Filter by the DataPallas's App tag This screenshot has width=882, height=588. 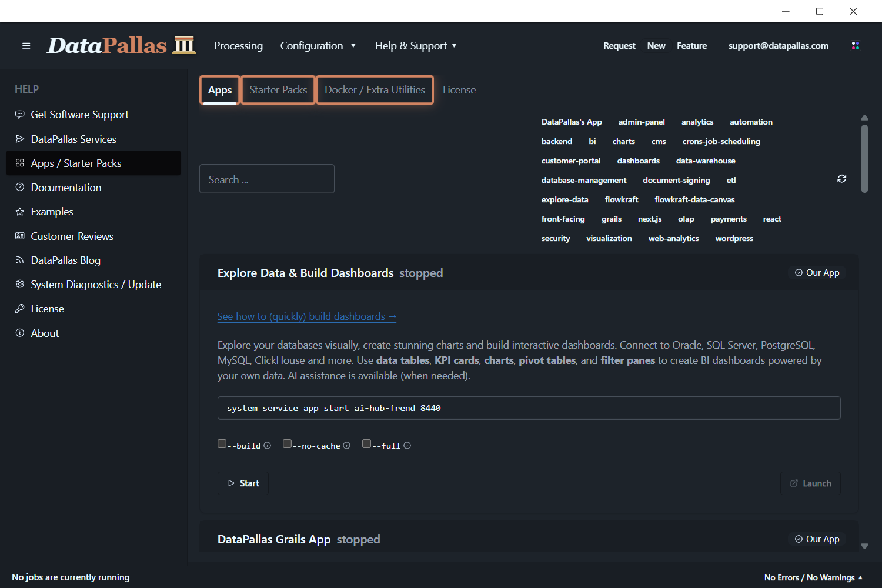[x=572, y=122]
